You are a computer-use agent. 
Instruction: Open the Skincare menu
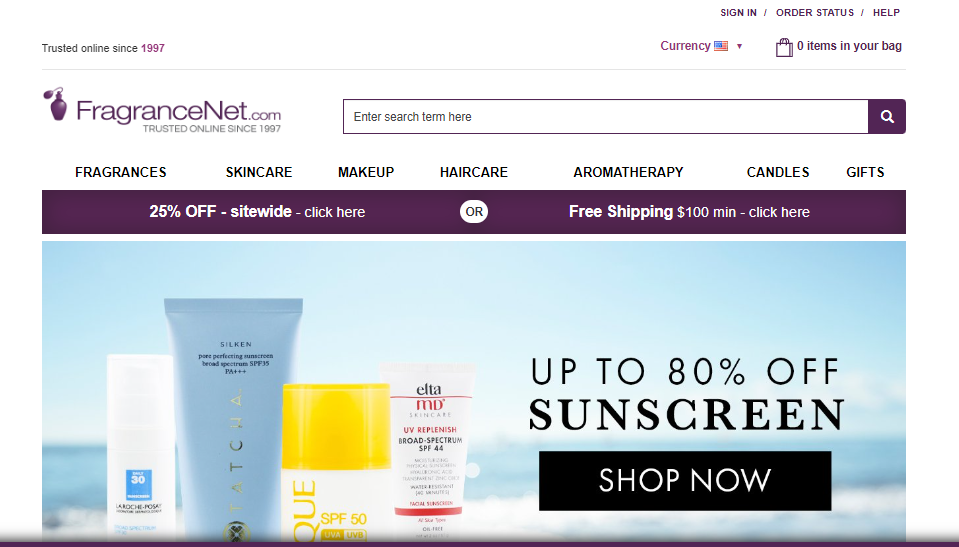point(259,173)
